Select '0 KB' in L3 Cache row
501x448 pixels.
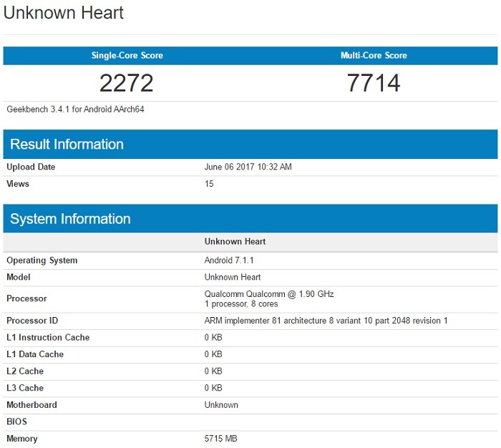[x=213, y=388]
